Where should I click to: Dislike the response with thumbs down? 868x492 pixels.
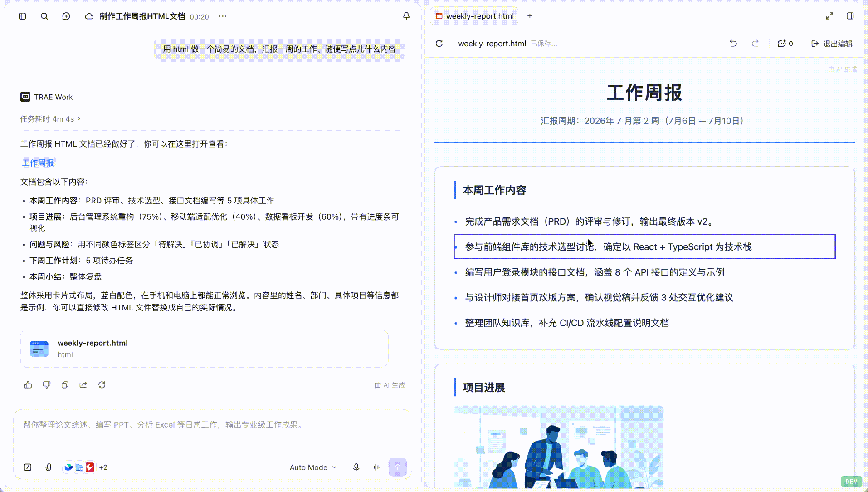point(47,385)
